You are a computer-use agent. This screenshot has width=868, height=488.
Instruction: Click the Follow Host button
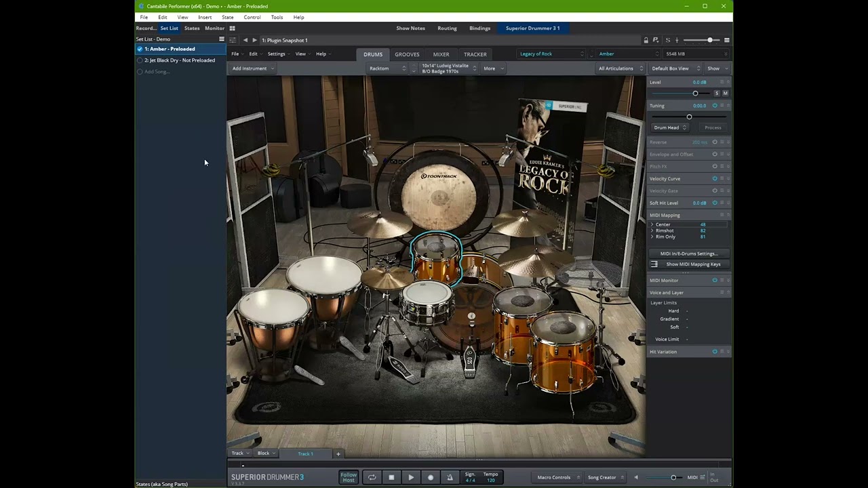coord(349,477)
